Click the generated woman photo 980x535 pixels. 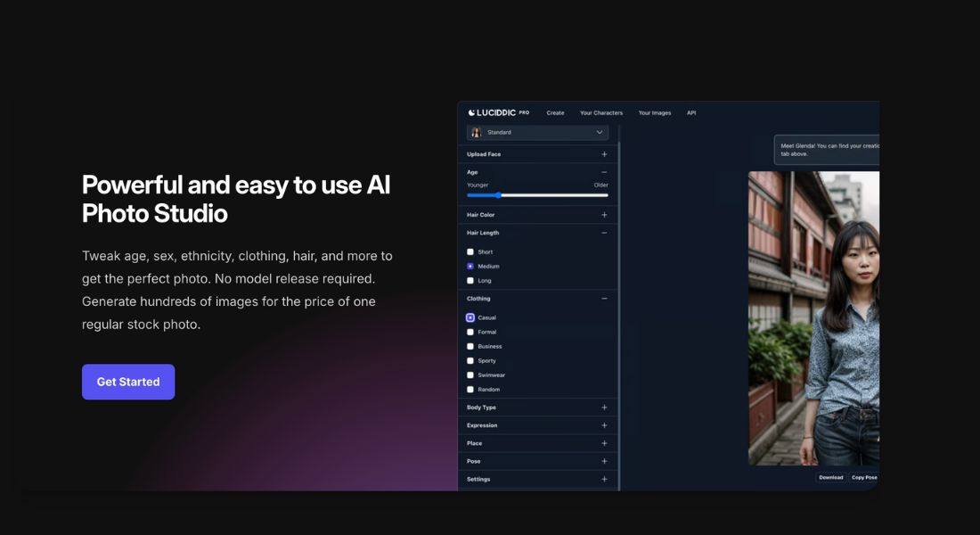click(813, 317)
